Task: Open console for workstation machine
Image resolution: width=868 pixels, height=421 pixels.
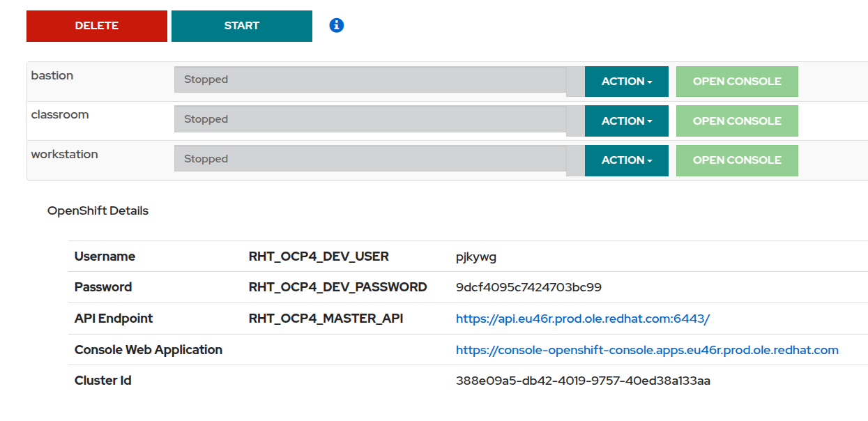Action: 736,160
